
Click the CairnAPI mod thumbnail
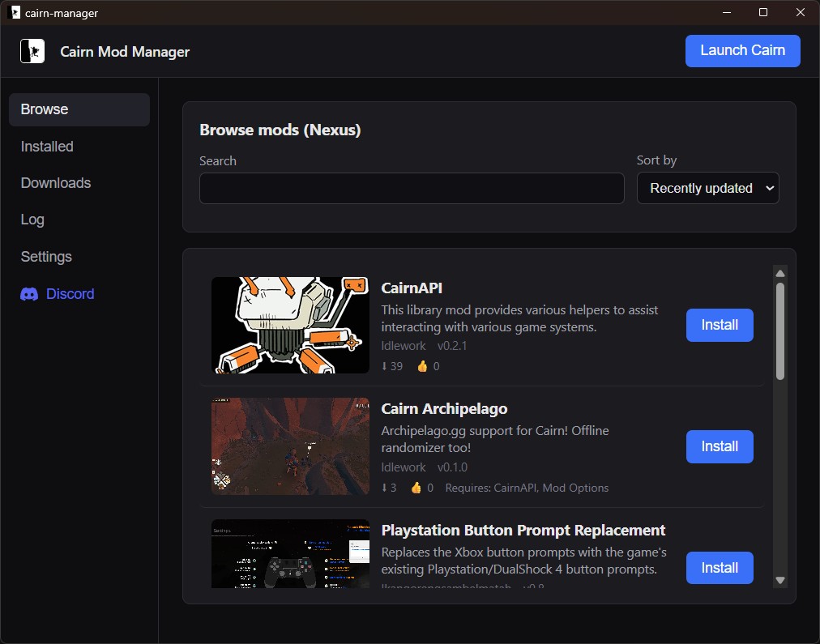click(290, 325)
